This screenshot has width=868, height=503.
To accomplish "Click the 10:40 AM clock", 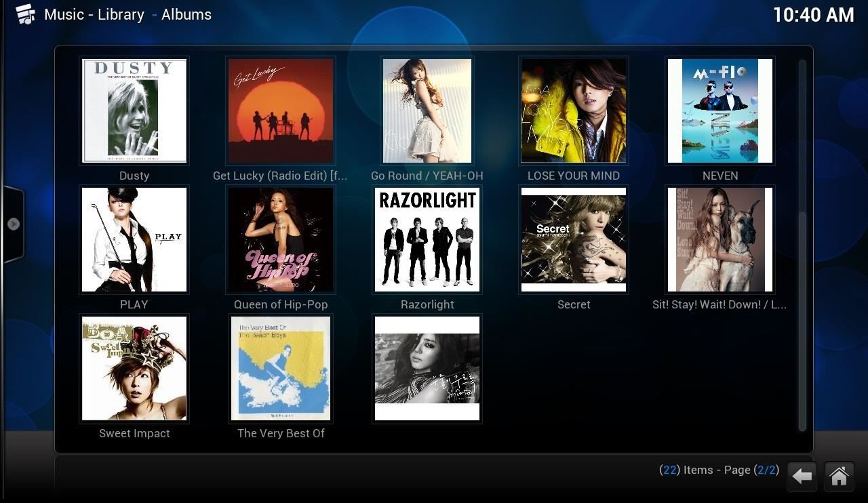I will (x=814, y=15).
